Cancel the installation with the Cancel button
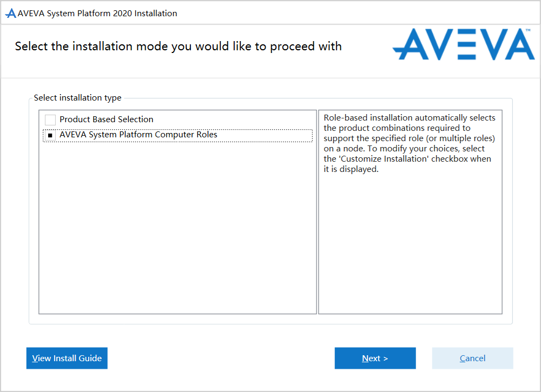The height and width of the screenshot is (392, 541). (472, 358)
